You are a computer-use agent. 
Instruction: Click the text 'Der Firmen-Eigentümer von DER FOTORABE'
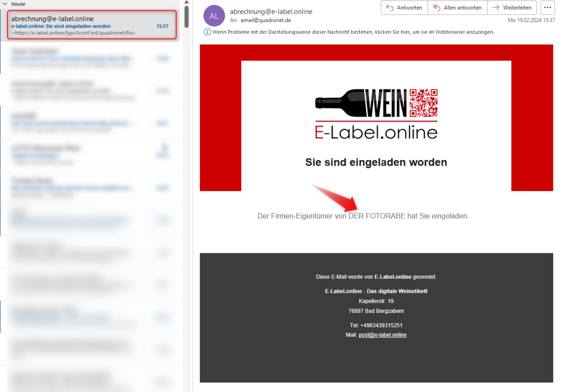tap(331, 216)
